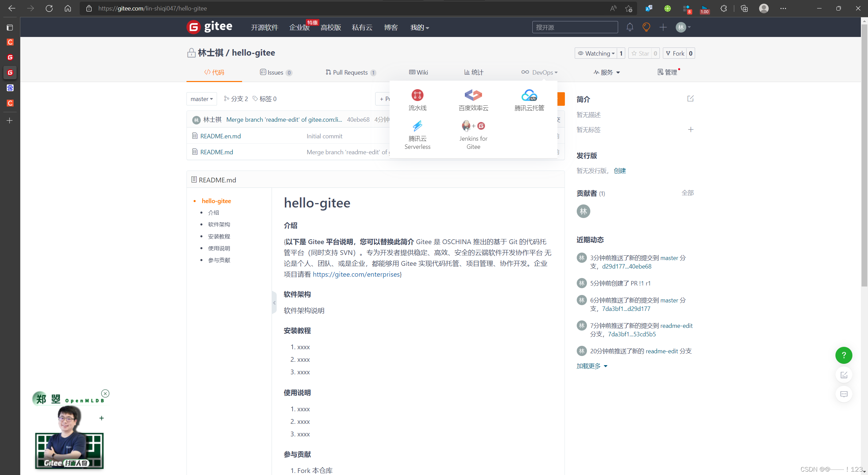Click the edit pencil next to 简介
Viewport: 868px width, 475px height.
[690, 99]
